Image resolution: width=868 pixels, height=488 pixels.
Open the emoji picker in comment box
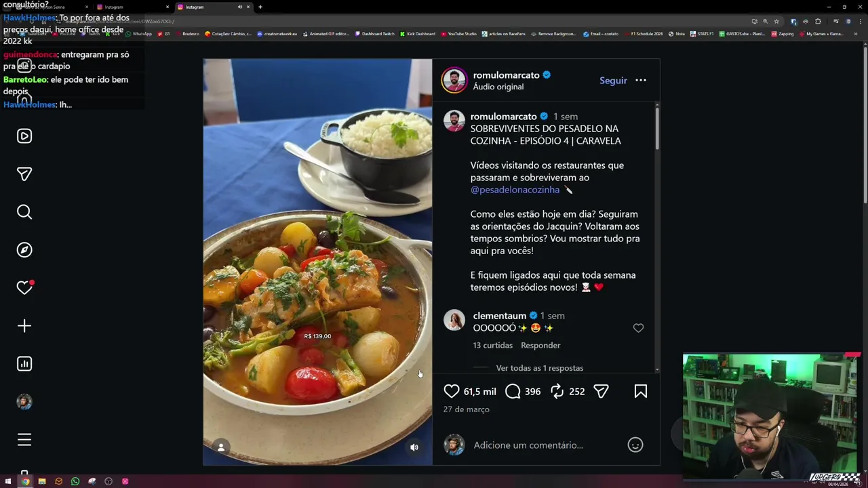click(635, 445)
